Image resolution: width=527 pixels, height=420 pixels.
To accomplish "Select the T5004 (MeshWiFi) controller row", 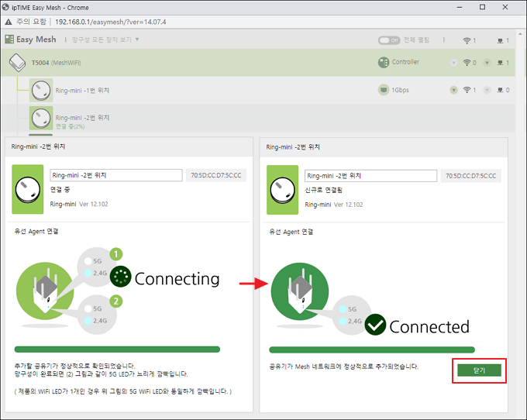I will click(258, 63).
